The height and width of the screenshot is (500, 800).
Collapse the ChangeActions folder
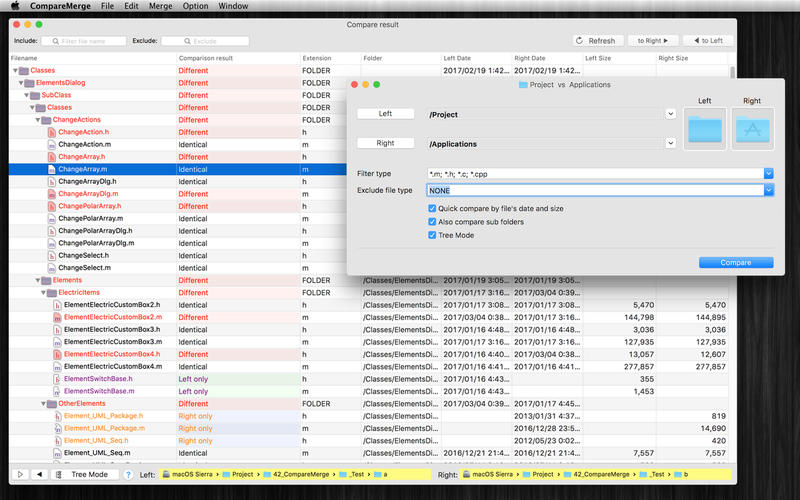point(38,120)
